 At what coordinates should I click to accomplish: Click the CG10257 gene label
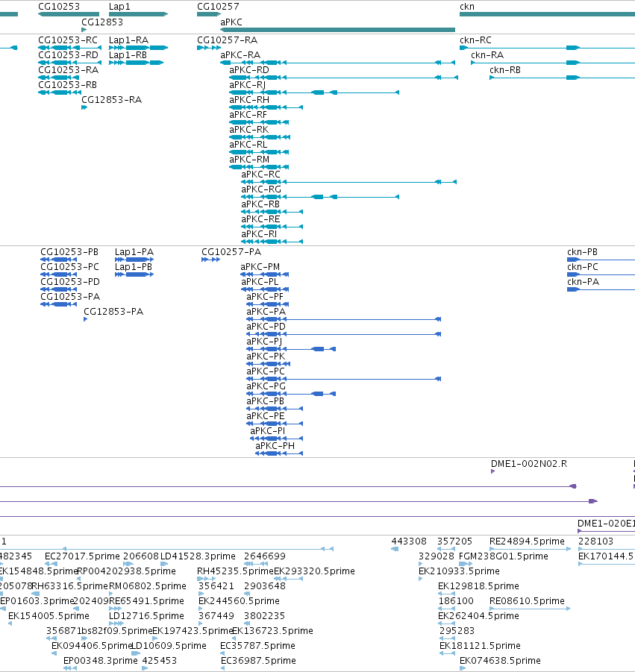218,7
